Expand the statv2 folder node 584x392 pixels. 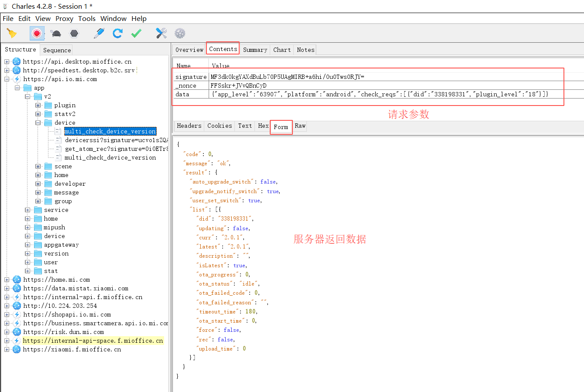pos(38,114)
